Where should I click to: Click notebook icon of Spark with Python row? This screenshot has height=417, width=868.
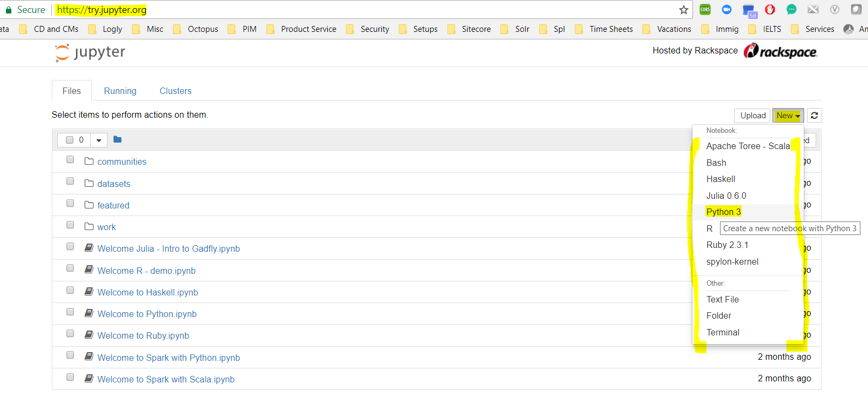coord(89,357)
